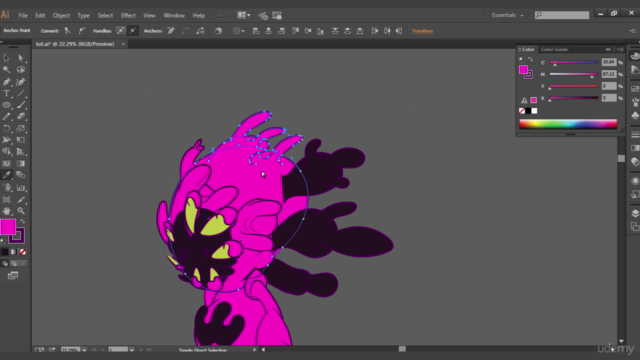Screen dimensions: 640x360
Task: Switch to Color Guide tab
Action: [554, 49]
